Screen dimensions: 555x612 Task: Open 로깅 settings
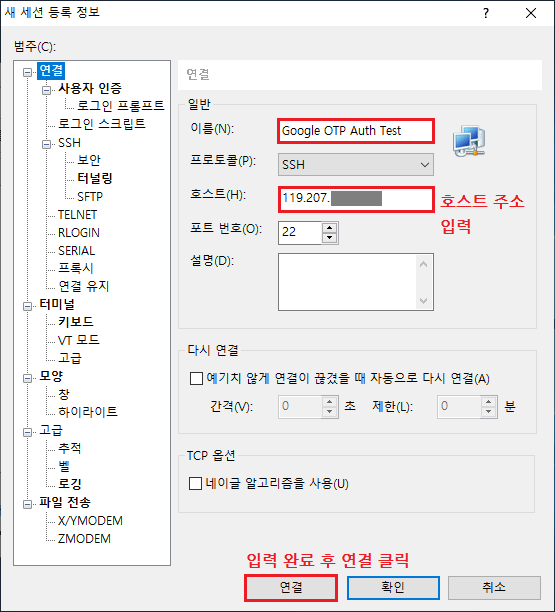click(x=70, y=484)
